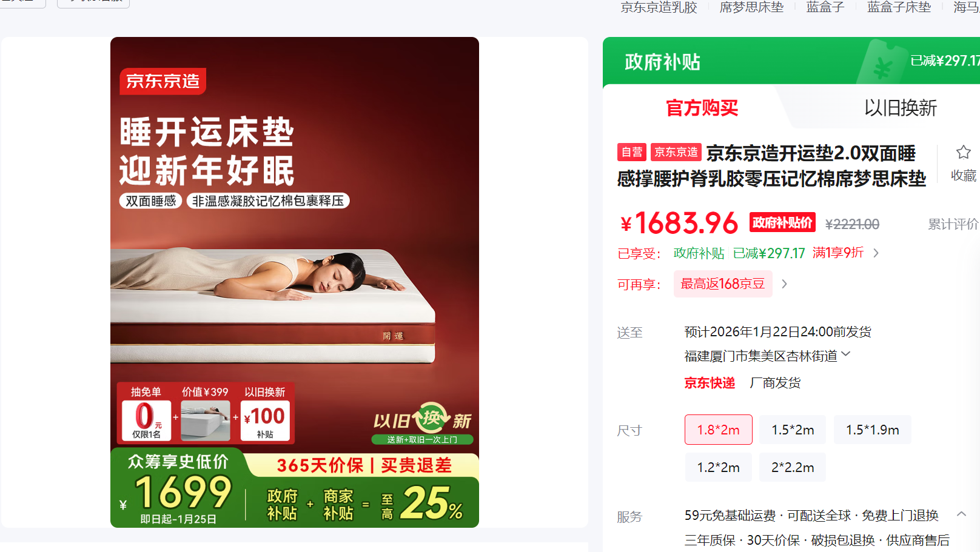Click the 京东京造 logo on the product image

pyautogui.click(x=163, y=81)
